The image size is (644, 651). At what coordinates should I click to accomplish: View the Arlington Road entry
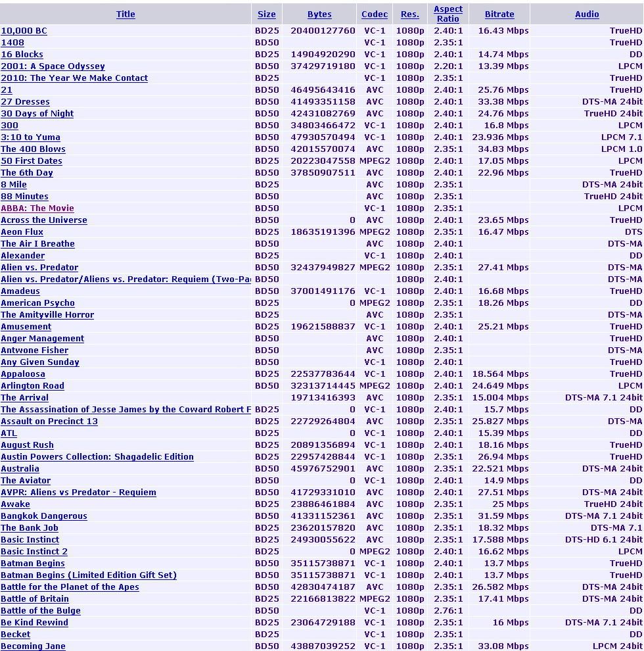click(32, 386)
